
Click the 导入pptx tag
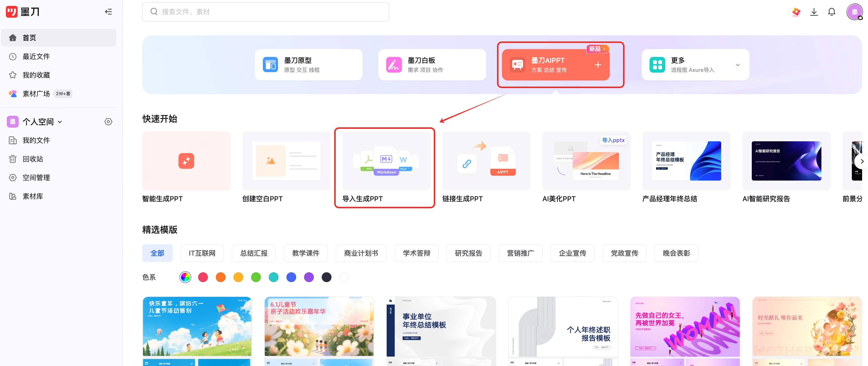point(613,140)
